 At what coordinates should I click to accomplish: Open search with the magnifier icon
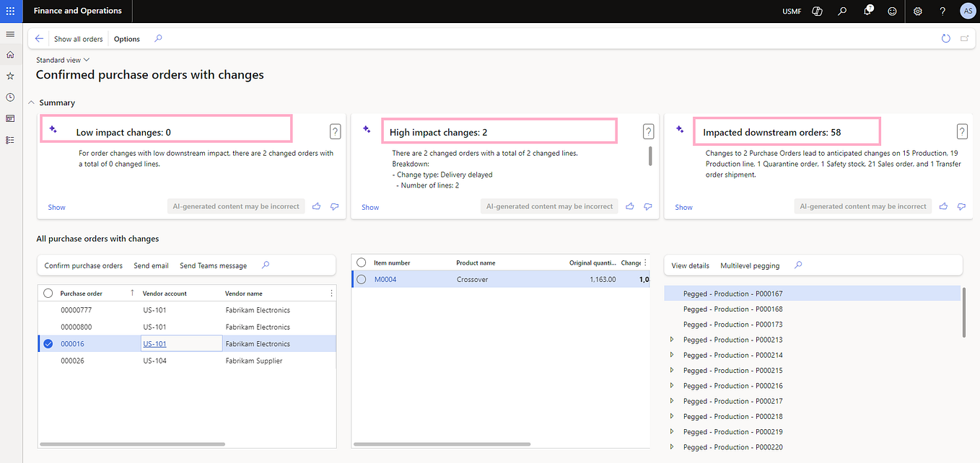pyautogui.click(x=842, y=11)
